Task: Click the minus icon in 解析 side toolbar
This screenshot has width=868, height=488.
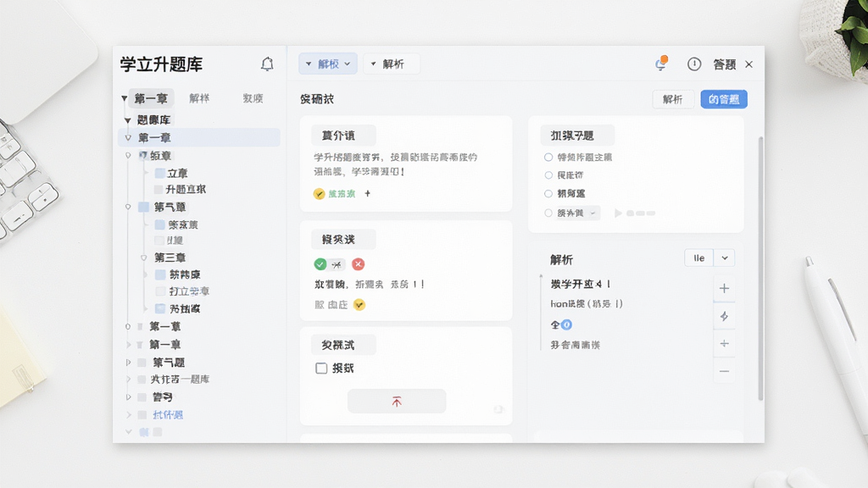Action: pos(724,371)
